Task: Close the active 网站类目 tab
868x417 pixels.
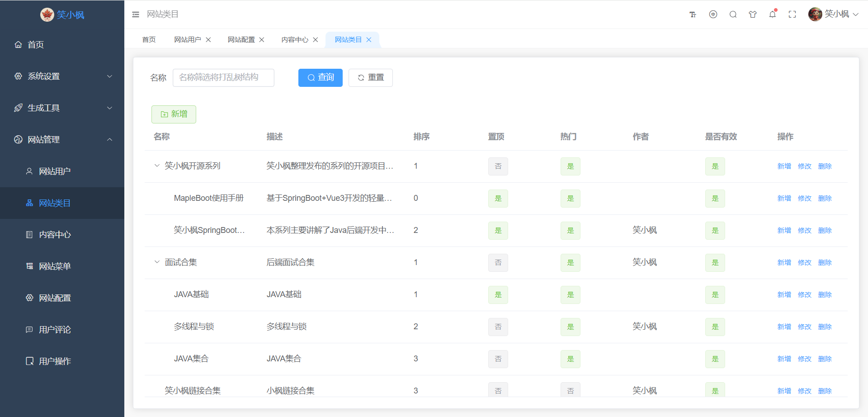Action: click(369, 40)
